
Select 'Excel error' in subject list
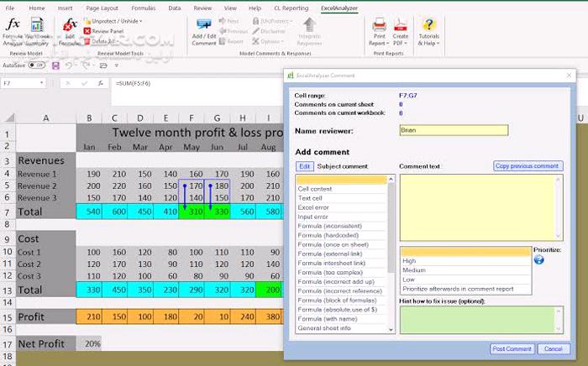tap(341, 207)
